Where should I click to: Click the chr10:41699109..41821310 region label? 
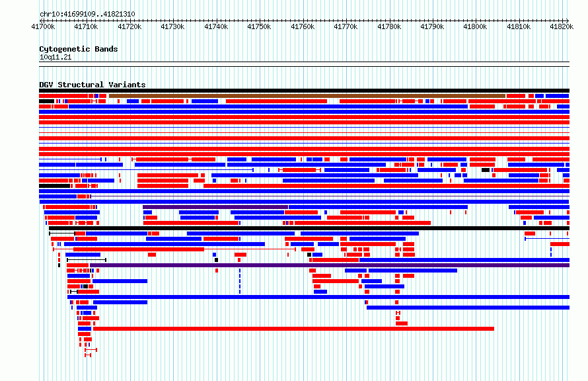[x=87, y=14]
